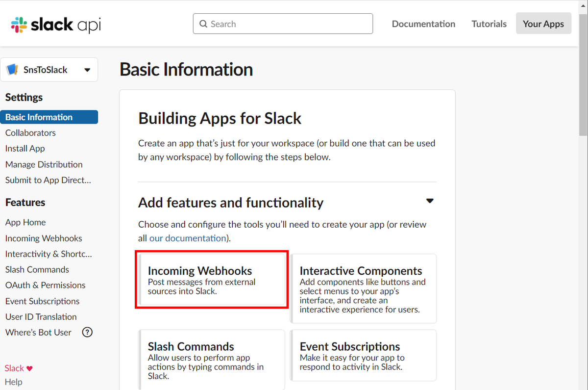The image size is (588, 390).
Task: Open App Home feature page
Action: click(25, 222)
